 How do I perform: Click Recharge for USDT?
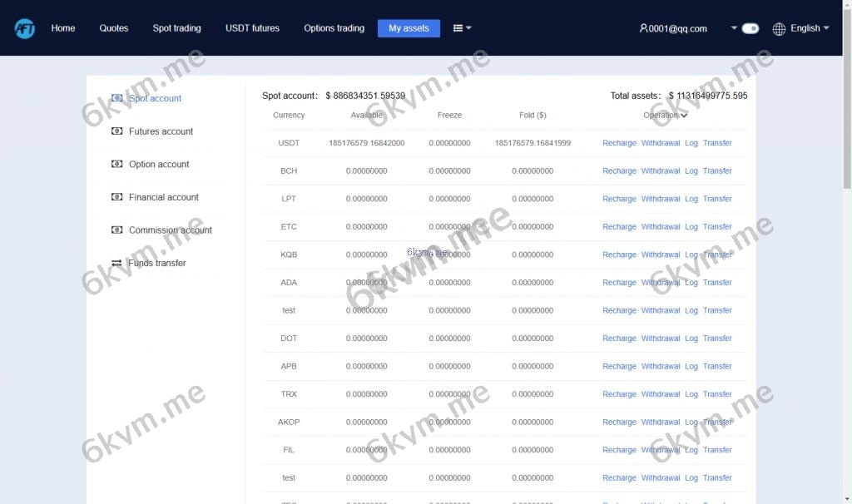coord(619,143)
